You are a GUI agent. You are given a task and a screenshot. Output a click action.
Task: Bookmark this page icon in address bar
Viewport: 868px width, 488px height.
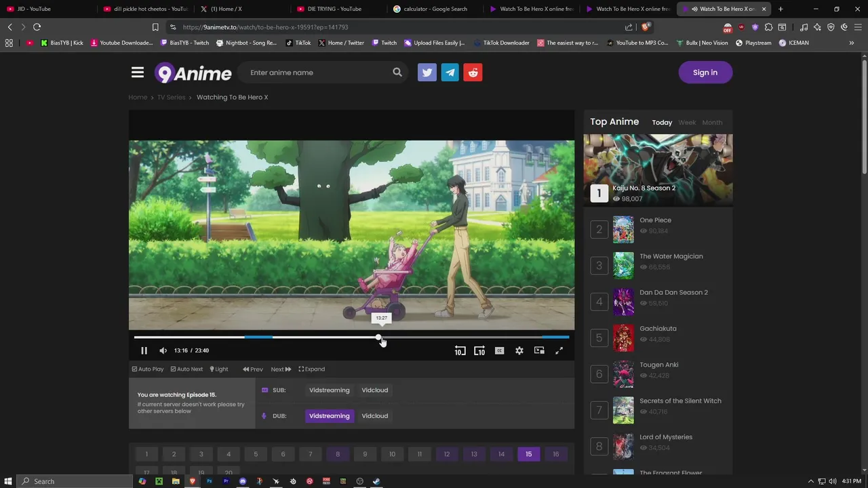[x=155, y=27]
